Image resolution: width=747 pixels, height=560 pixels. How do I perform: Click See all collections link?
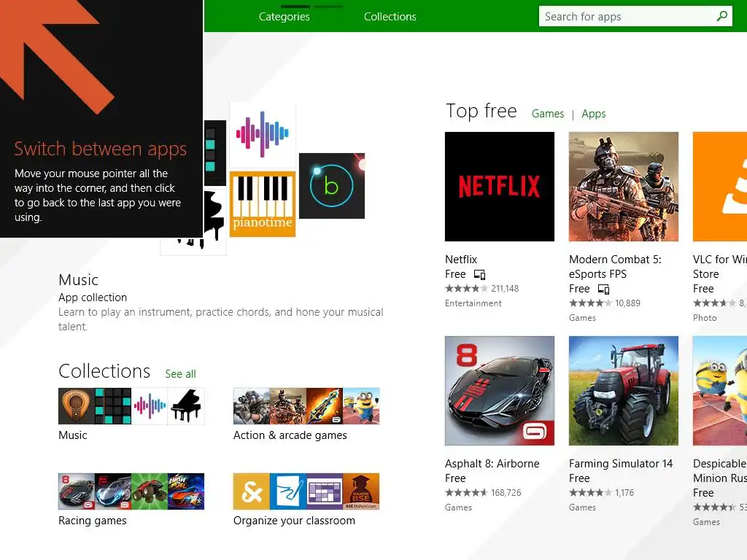[181, 374]
